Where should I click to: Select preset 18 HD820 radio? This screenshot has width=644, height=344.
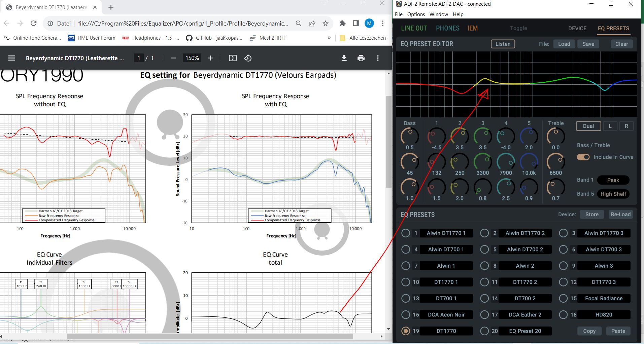click(x=563, y=315)
